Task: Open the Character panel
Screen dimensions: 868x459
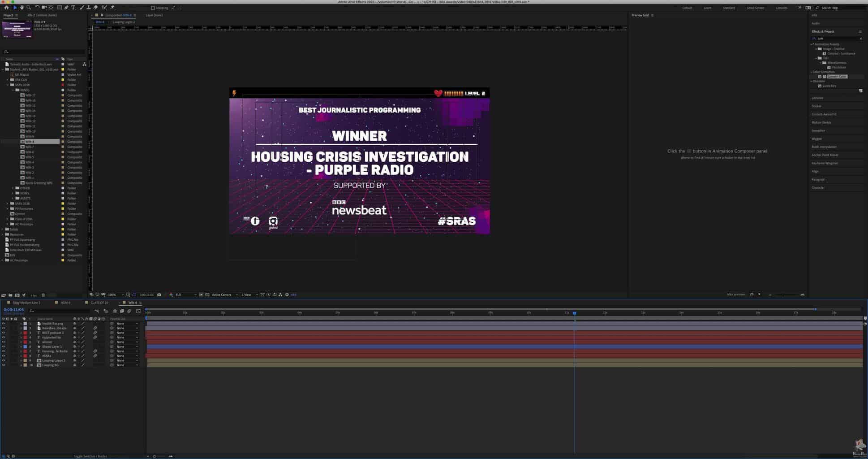Action: point(818,187)
